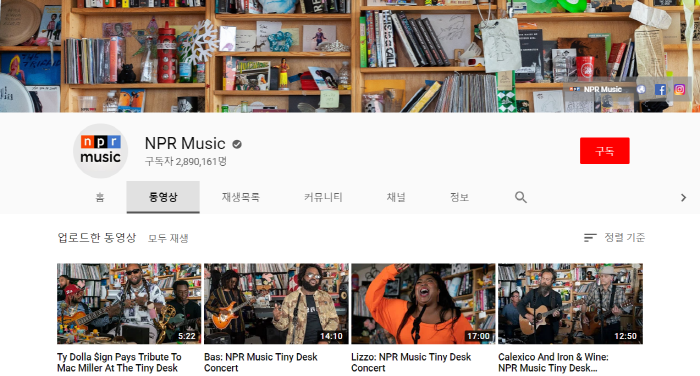
Task: Open the 정렬 기준 sort dropdown
Action: pyautogui.click(x=614, y=238)
